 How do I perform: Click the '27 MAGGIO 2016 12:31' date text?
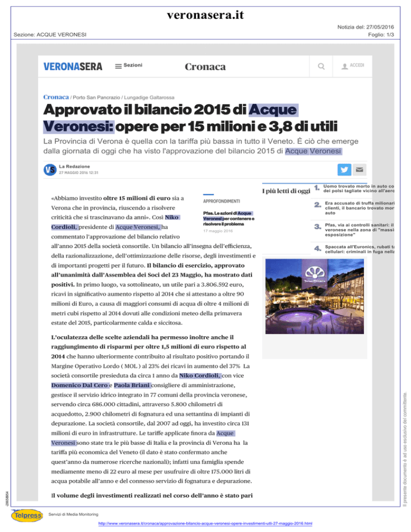(x=78, y=173)
